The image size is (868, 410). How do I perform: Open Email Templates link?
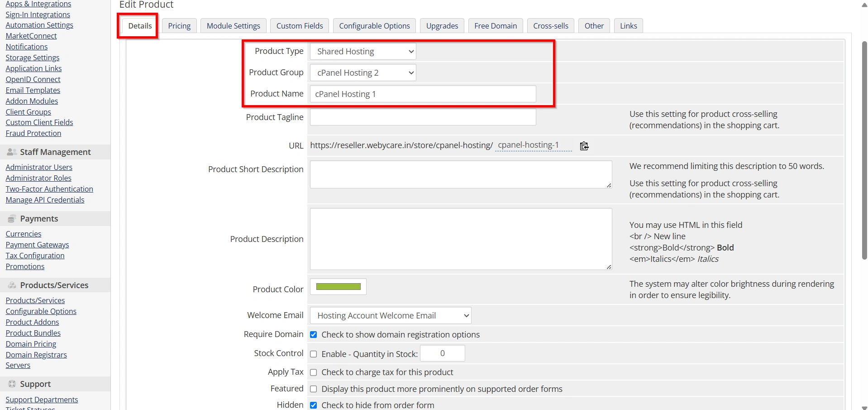click(x=33, y=90)
